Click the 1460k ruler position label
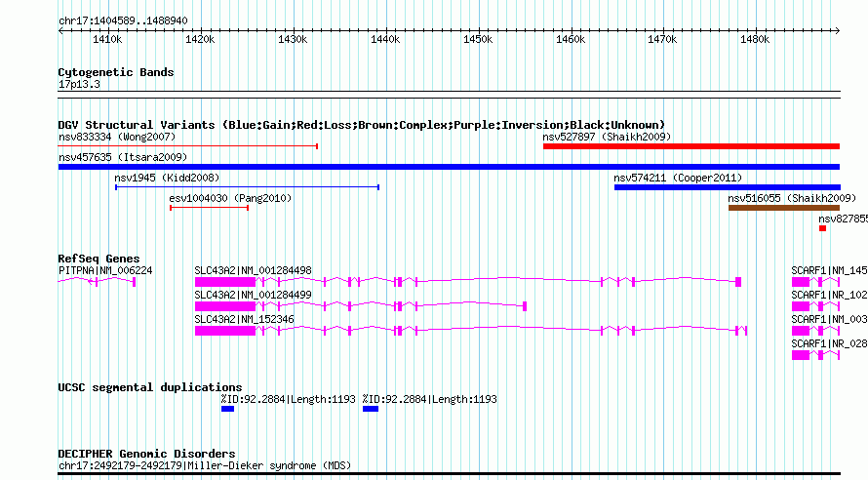This screenshot has height=480, width=868. 571,39
